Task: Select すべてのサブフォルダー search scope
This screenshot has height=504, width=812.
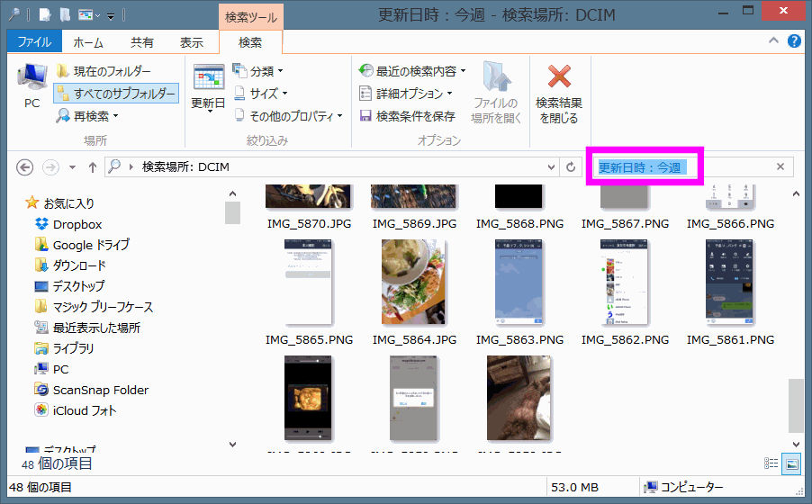Action: pyautogui.click(x=116, y=94)
